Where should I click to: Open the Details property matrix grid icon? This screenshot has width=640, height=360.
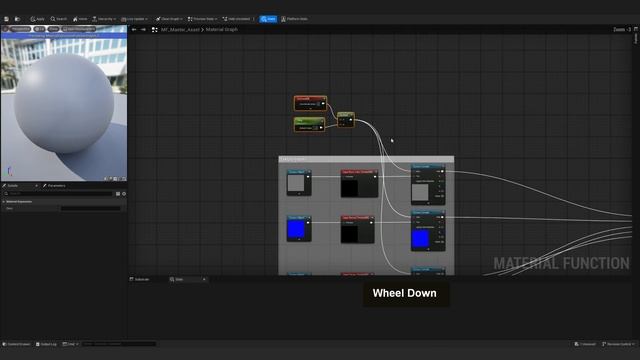pyautogui.click(x=118, y=194)
